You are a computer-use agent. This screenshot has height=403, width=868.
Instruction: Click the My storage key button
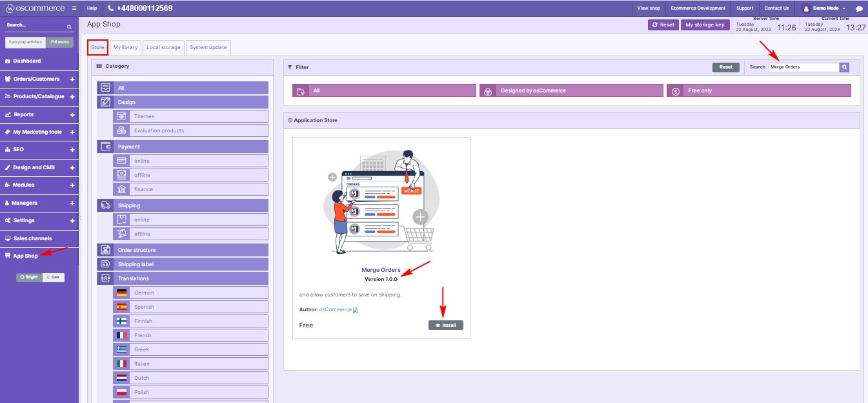[x=705, y=25]
